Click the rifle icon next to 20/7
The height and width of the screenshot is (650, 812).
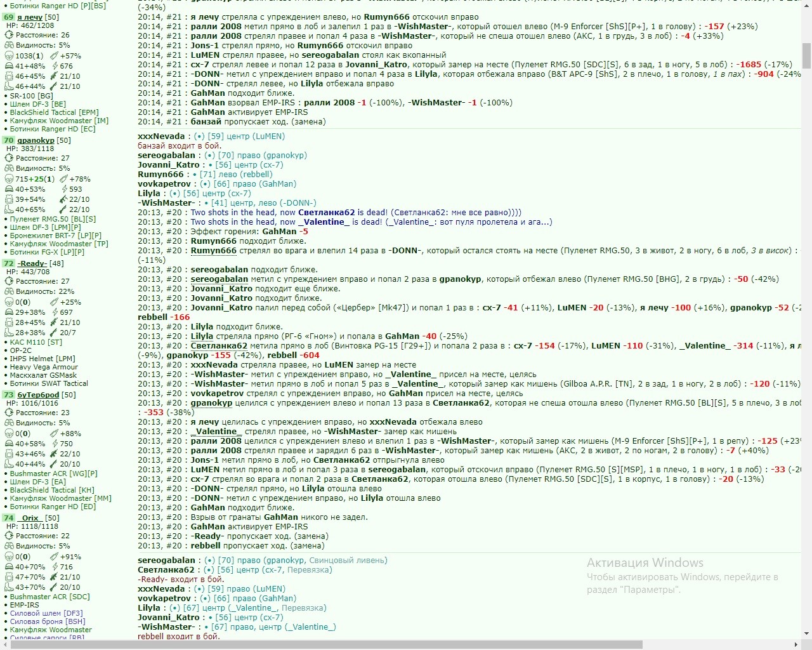(54, 333)
